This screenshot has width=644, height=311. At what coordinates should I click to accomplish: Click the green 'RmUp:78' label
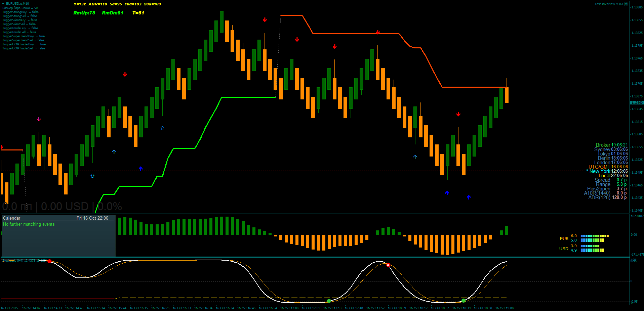click(84, 13)
